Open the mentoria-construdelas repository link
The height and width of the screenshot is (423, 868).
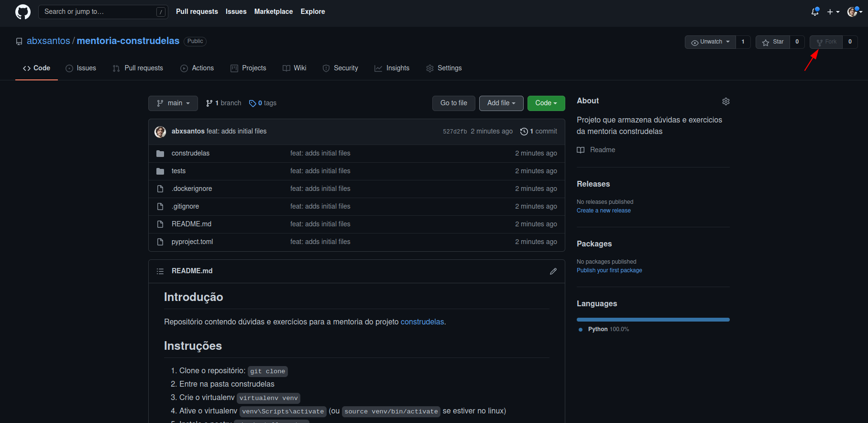128,41
